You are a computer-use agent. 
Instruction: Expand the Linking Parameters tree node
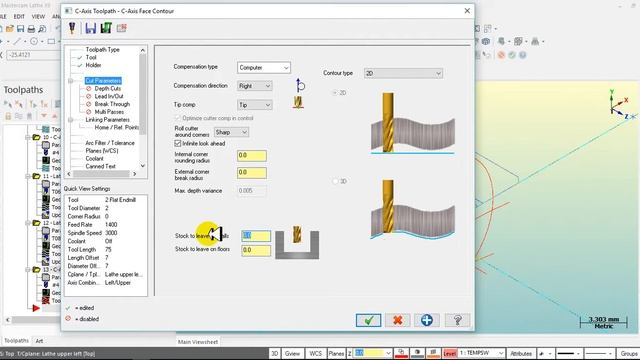[x=71, y=120]
